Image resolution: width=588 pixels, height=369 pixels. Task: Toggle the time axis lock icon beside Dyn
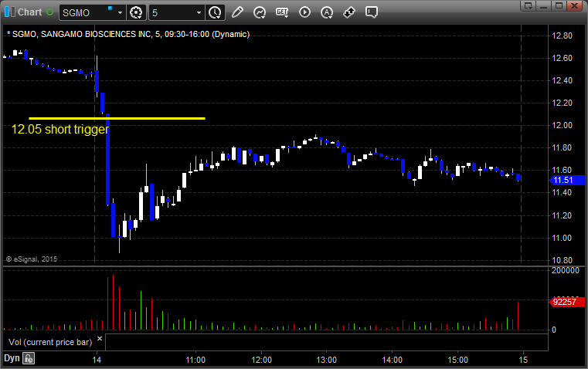pyautogui.click(x=29, y=358)
